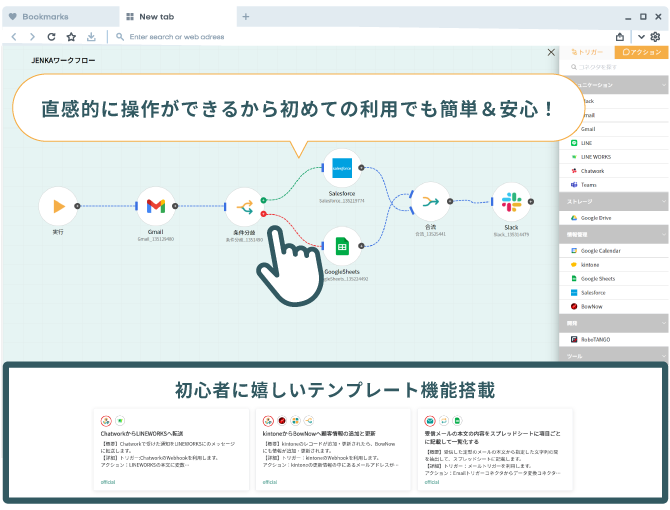Screen dimensions: 670x510
Task: Select the 合流 merge node
Action: click(431, 201)
